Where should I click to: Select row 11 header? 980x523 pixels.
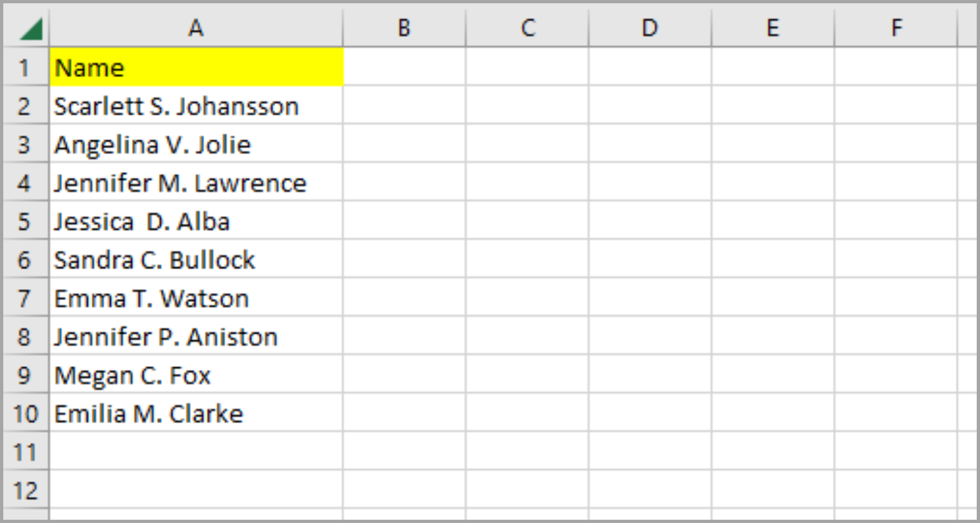(x=25, y=452)
